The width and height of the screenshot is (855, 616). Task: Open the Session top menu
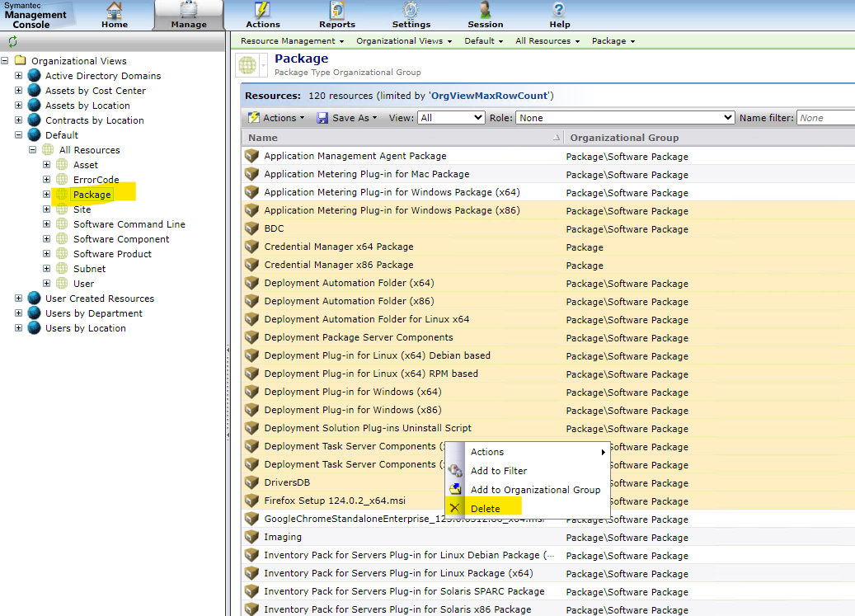pyautogui.click(x=486, y=15)
